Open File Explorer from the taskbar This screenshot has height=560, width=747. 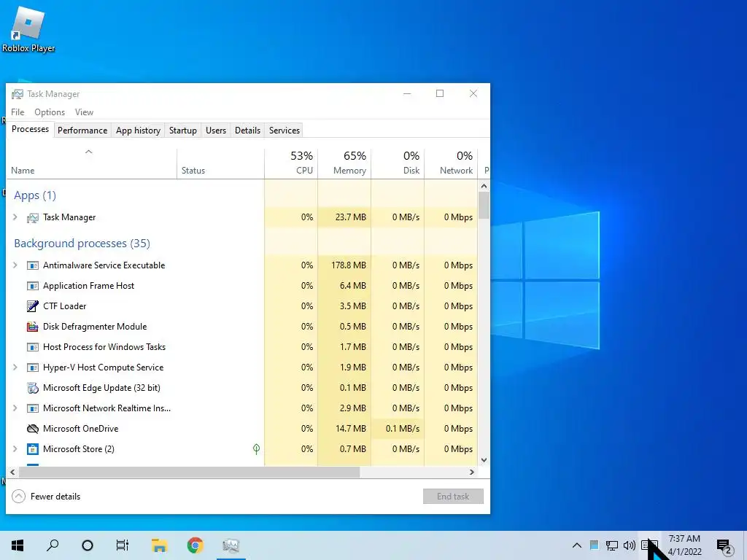coord(159,545)
